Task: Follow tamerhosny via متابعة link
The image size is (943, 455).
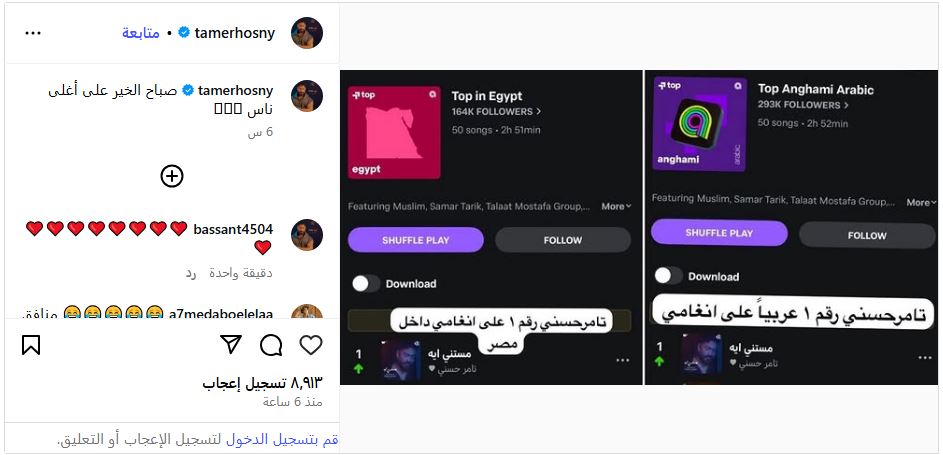Action: click(141, 33)
